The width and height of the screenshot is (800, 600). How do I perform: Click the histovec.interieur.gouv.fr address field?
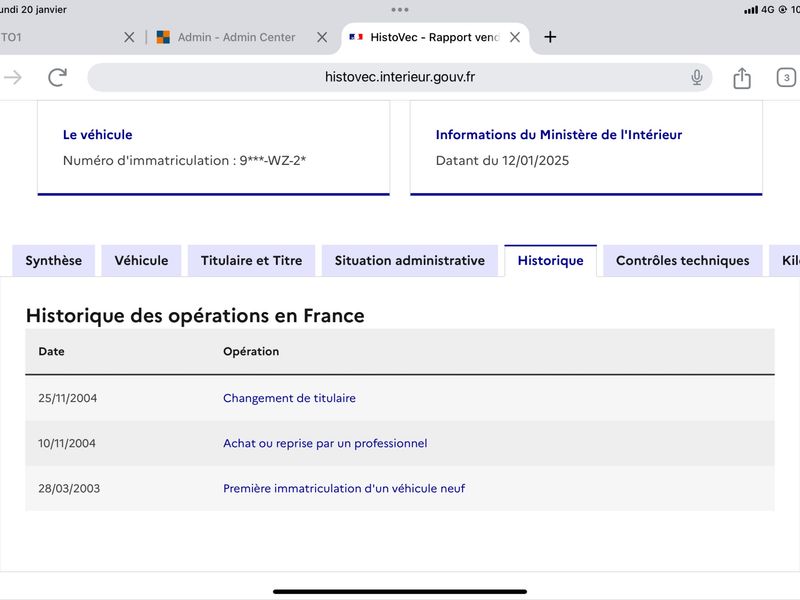pyautogui.click(x=399, y=77)
